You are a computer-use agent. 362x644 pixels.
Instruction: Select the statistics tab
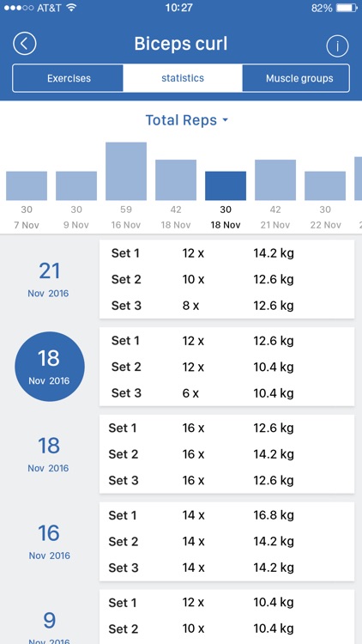coord(183,78)
